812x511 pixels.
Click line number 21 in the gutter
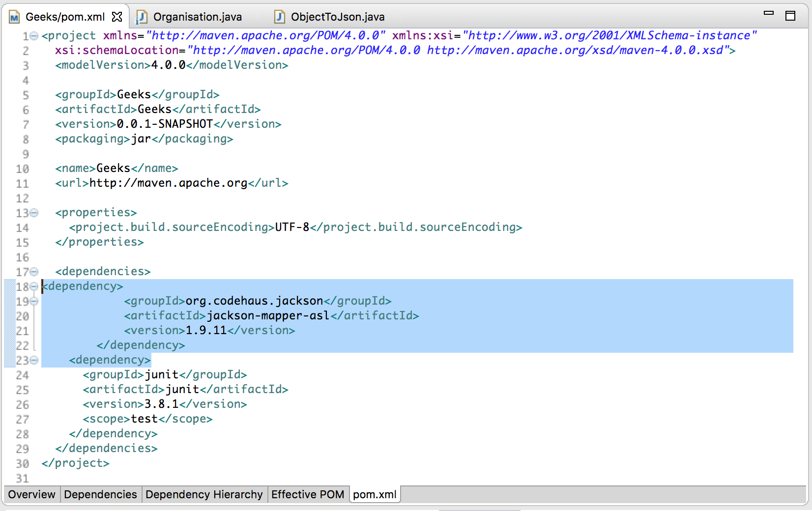click(x=22, y=331)
